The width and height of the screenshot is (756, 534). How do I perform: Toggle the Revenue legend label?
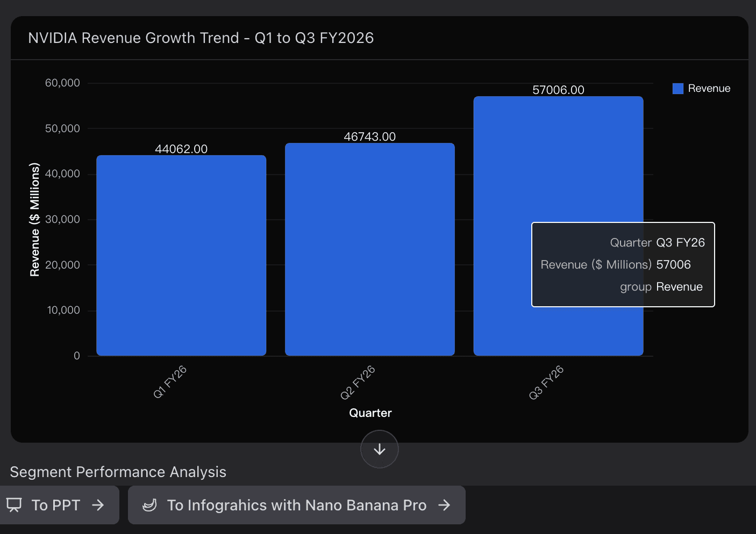point(709,89)
